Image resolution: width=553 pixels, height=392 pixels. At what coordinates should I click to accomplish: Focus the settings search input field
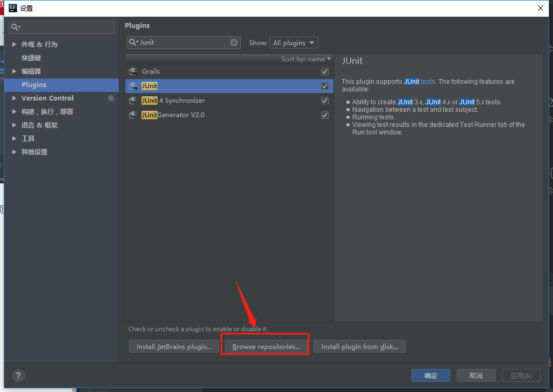[x=61, y=27]
